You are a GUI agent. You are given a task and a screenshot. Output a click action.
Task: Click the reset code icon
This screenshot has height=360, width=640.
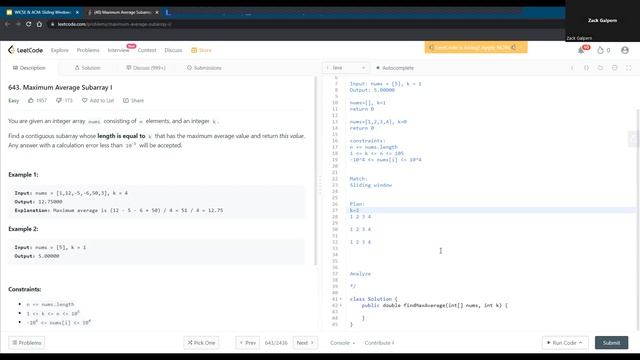click(600, 68)
